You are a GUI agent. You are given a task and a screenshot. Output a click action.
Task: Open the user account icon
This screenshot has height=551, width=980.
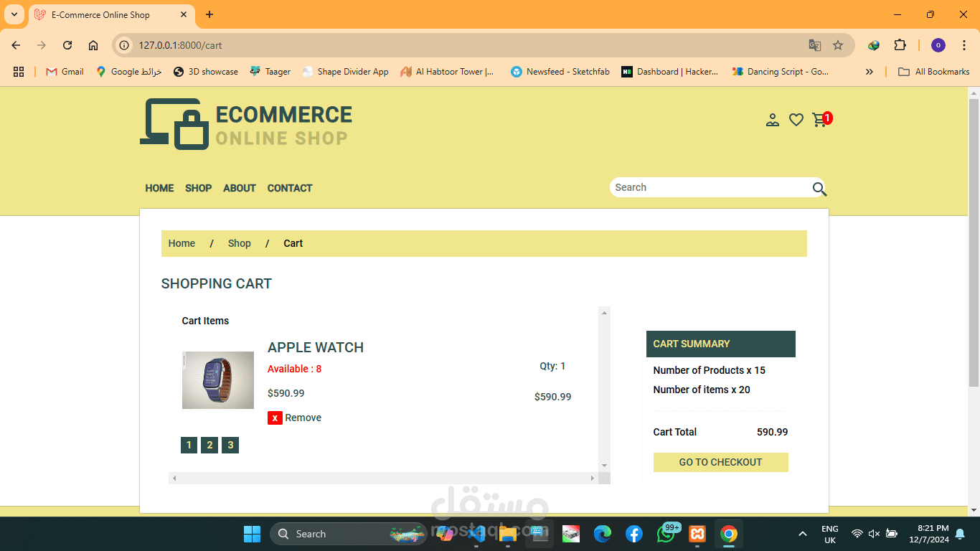pyautogui.click(x=773, y=120)
